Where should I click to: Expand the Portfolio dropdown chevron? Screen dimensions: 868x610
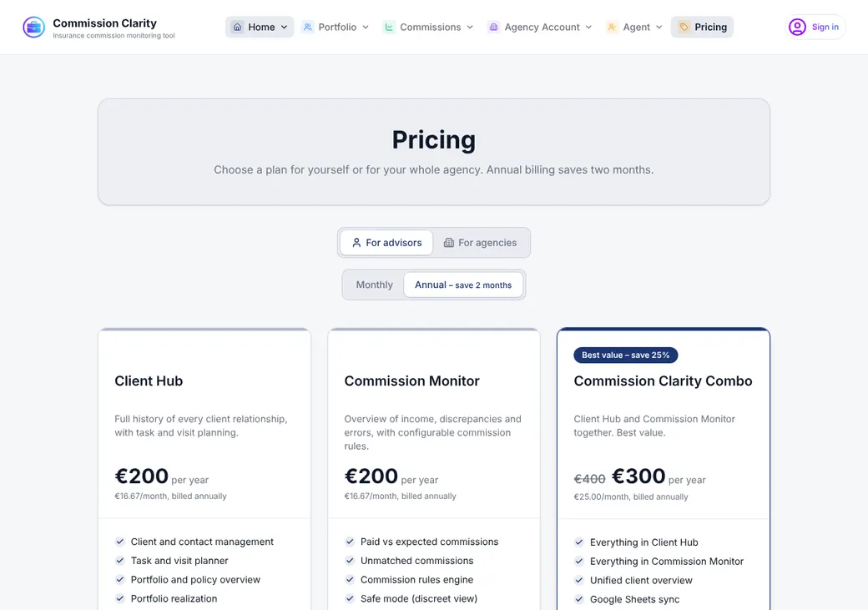(366, 28)
